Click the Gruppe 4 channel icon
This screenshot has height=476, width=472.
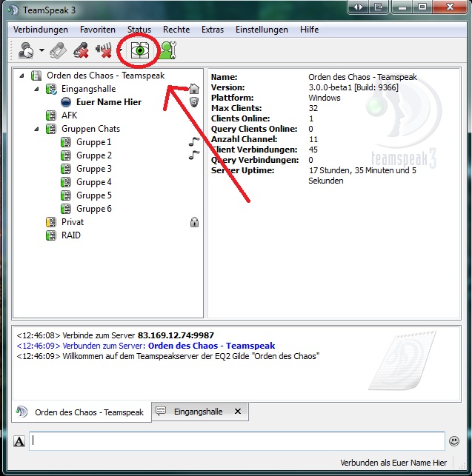pyautogui.click(x=66, y=182)
